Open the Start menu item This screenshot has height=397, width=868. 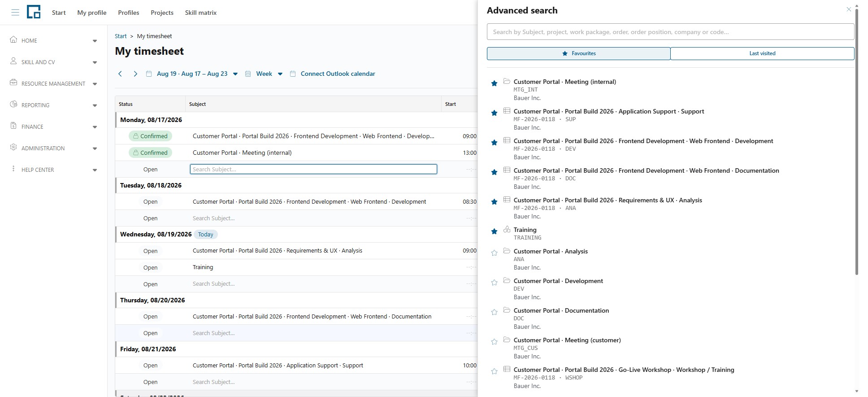(x=59, y=13)
